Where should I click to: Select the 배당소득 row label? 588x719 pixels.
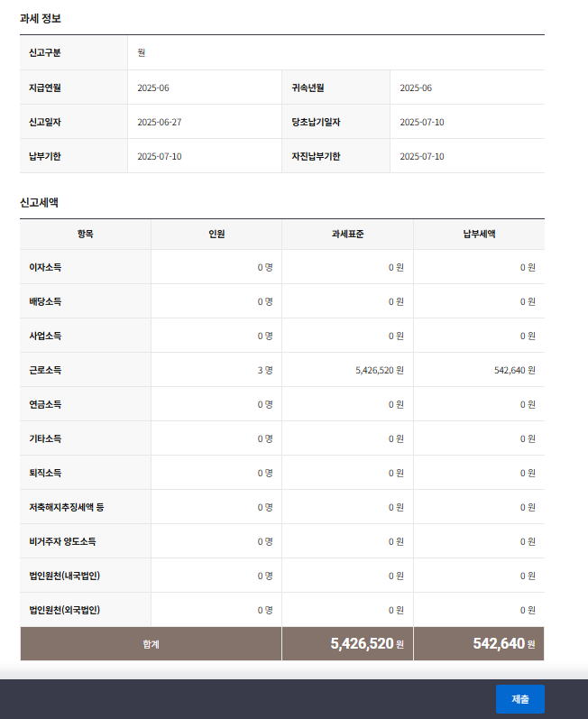point(45,301)
